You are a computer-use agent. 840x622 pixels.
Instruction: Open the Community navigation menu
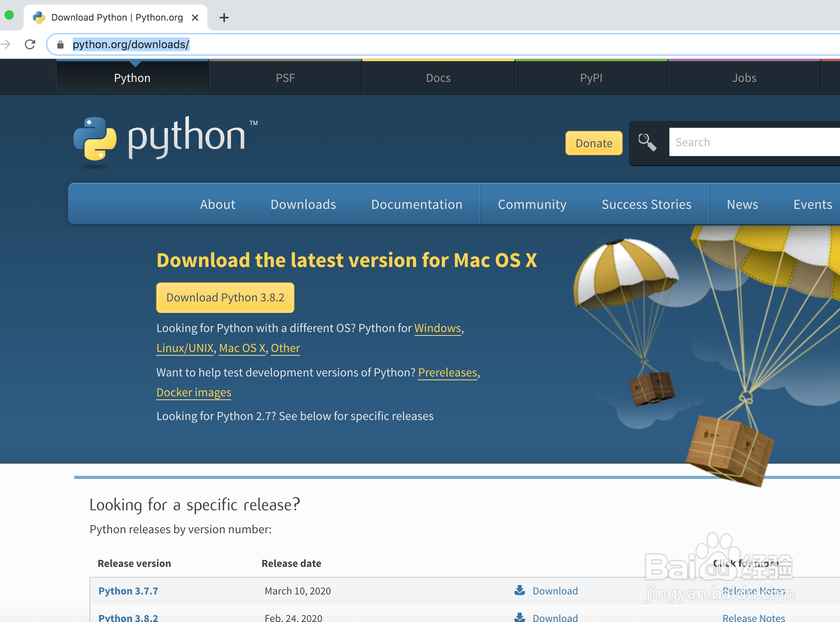click(x=532, y=204)
